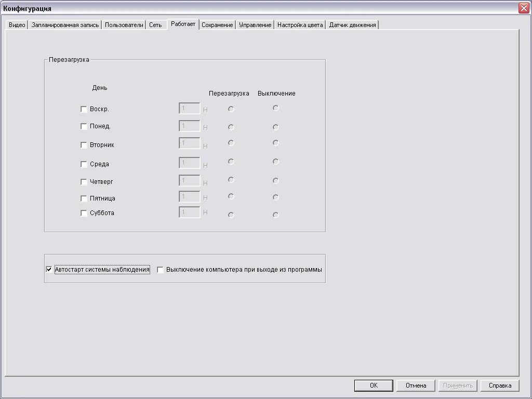Click the hour field for Воскр.
532x399 pixels.
[189, 109]
